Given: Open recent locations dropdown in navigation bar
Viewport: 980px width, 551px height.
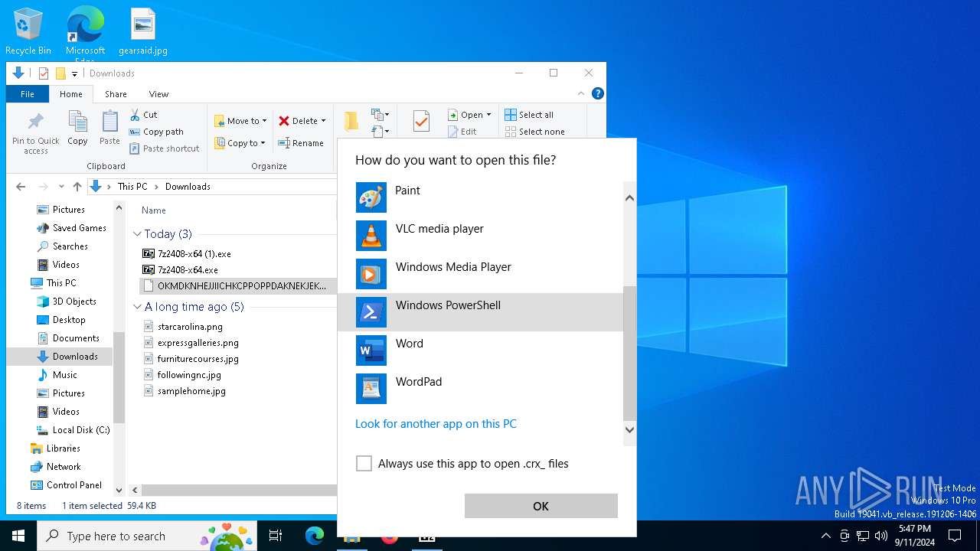Looking at the screenshot, I should [x=61, y=187].
